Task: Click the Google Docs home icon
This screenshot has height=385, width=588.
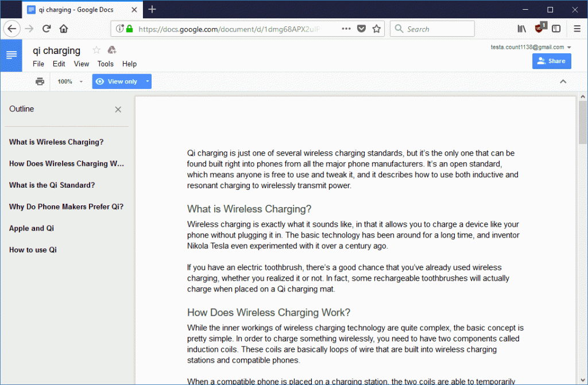Action: tap(11, 55)
